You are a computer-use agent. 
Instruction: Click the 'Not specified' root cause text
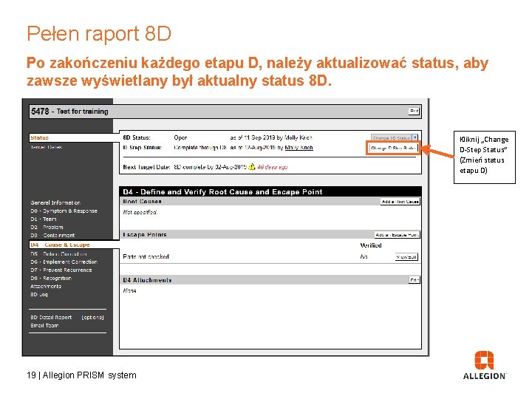[140, 212]
